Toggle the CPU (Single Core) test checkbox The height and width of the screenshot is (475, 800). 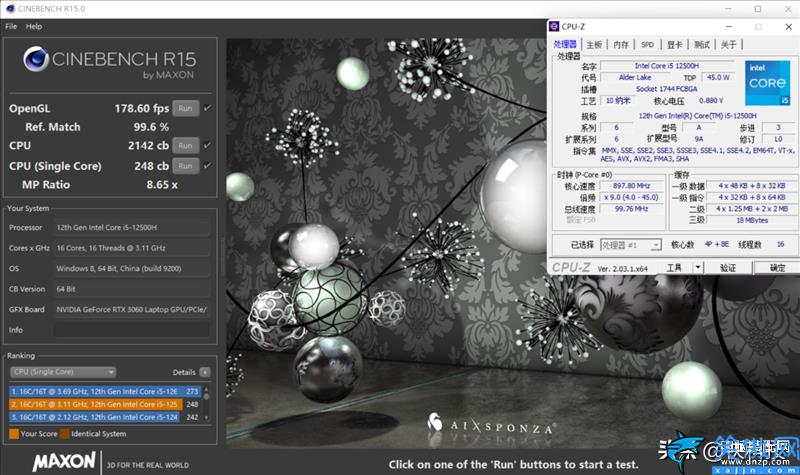click(x=207, y=166)
